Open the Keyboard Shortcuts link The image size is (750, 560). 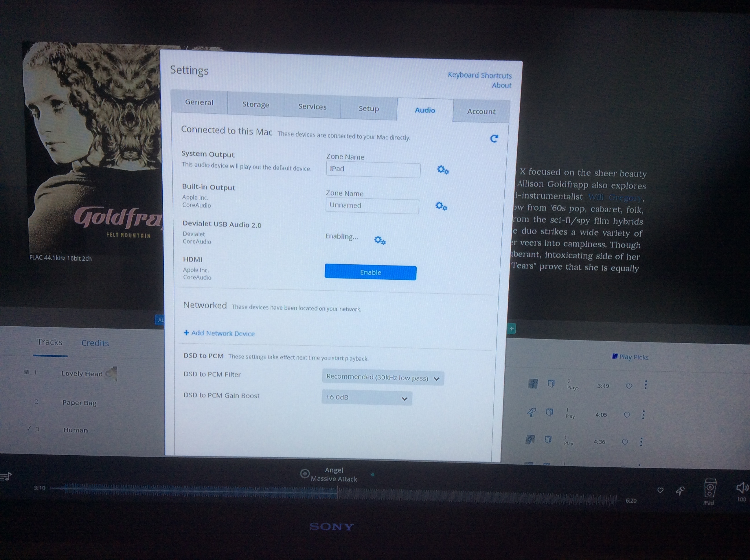tap(479, 75)
